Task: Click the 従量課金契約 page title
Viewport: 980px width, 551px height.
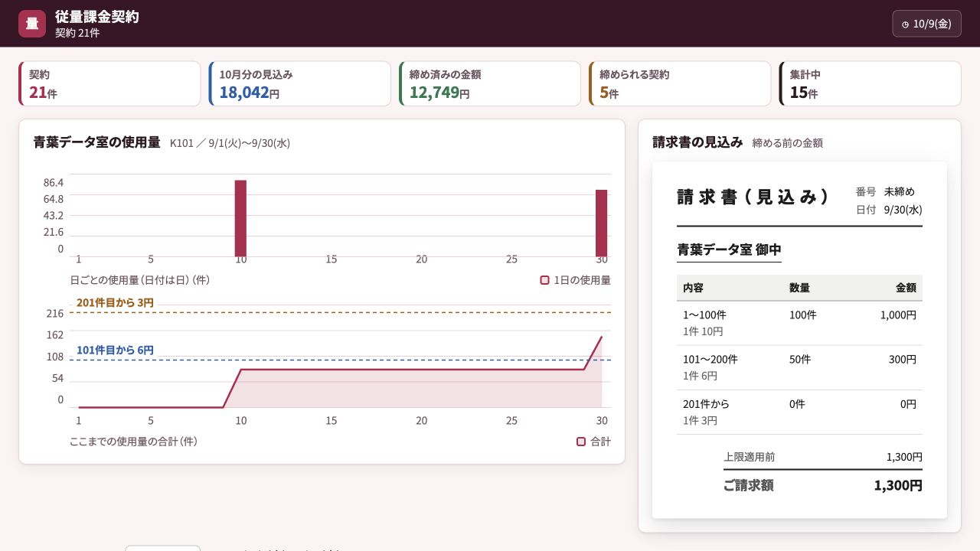Action: (97, 17)
